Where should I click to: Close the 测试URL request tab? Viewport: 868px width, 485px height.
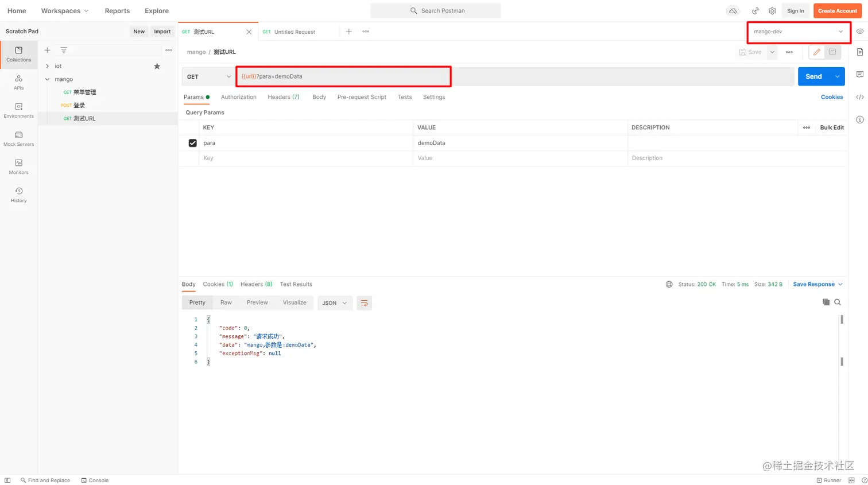coord(249,32)
